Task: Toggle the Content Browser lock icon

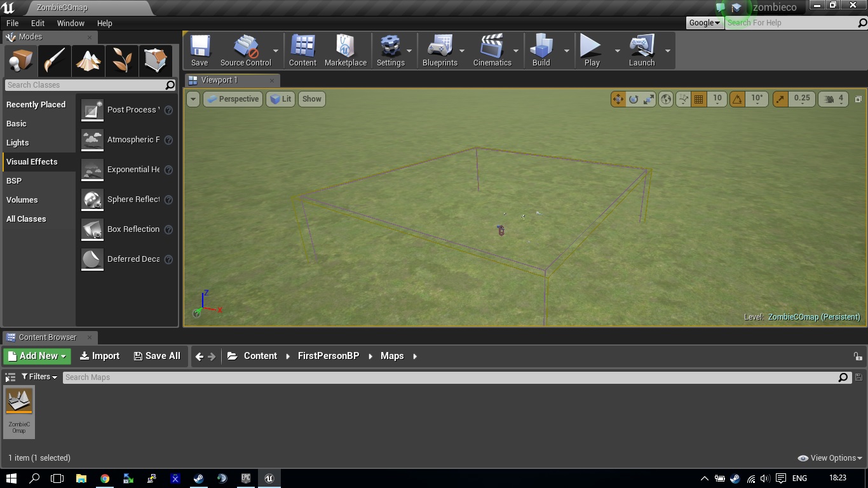Action: [x=858, y=356]
